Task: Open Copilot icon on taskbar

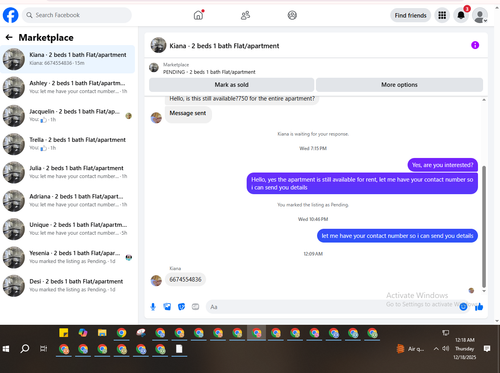Action: 83,333
